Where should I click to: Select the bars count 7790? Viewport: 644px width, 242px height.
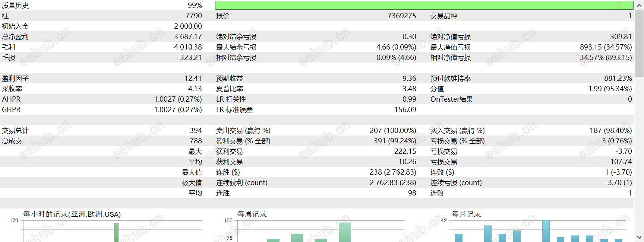point(194,16)
